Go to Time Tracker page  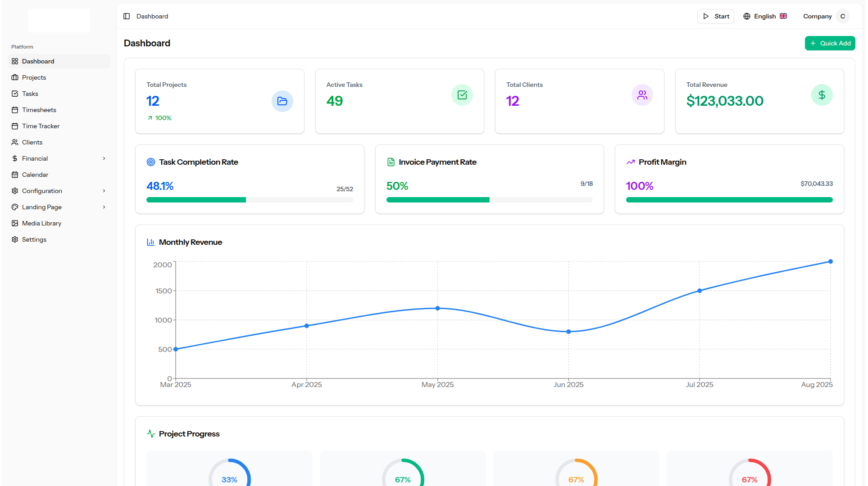coord(41,126)
